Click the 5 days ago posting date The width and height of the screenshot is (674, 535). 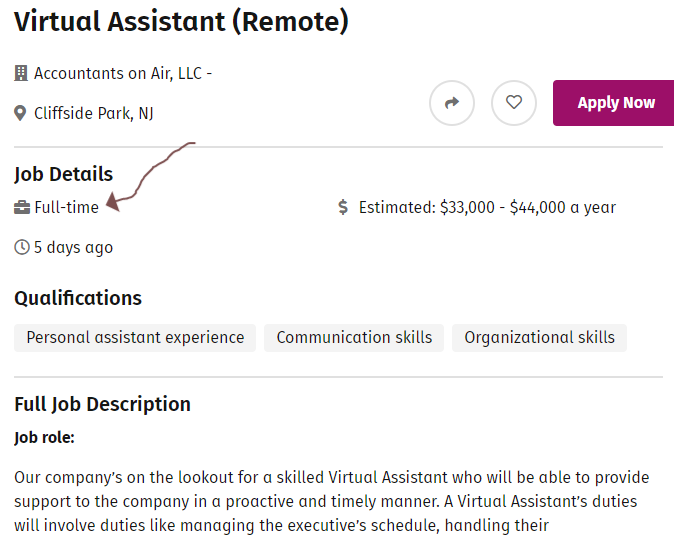(73, 247)
